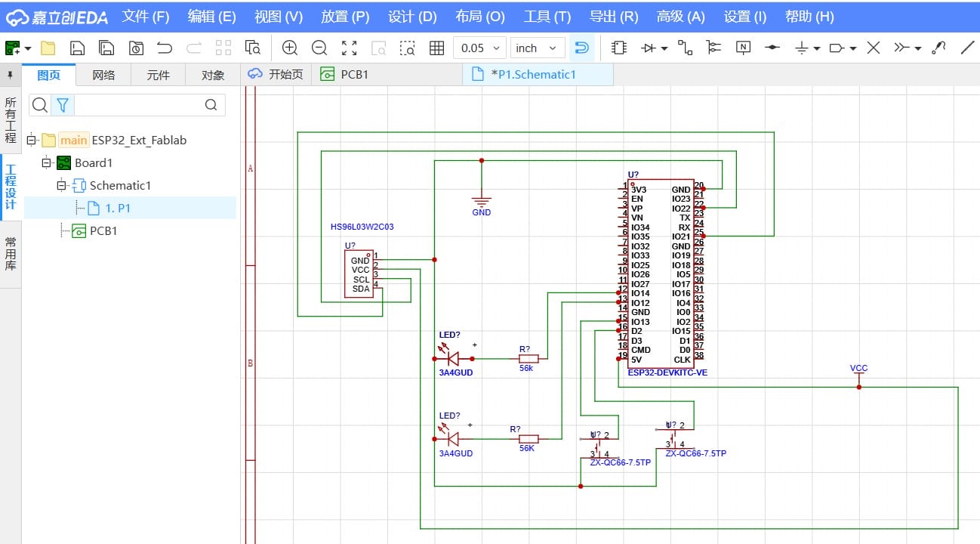This screenshot has width=980, height=544.
Task: Collapse the Board1 tree node
Action: tap(47, 162)
